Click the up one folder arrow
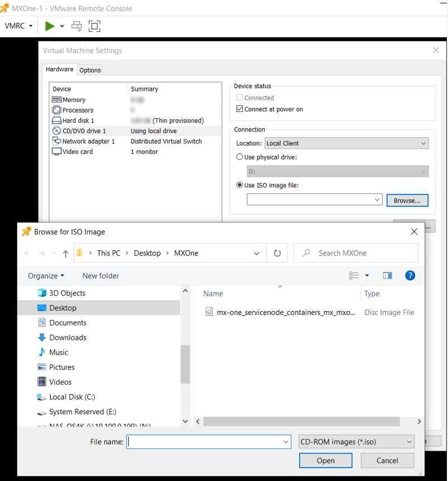Viewport: 448px width, 481px height. [65, 254]
